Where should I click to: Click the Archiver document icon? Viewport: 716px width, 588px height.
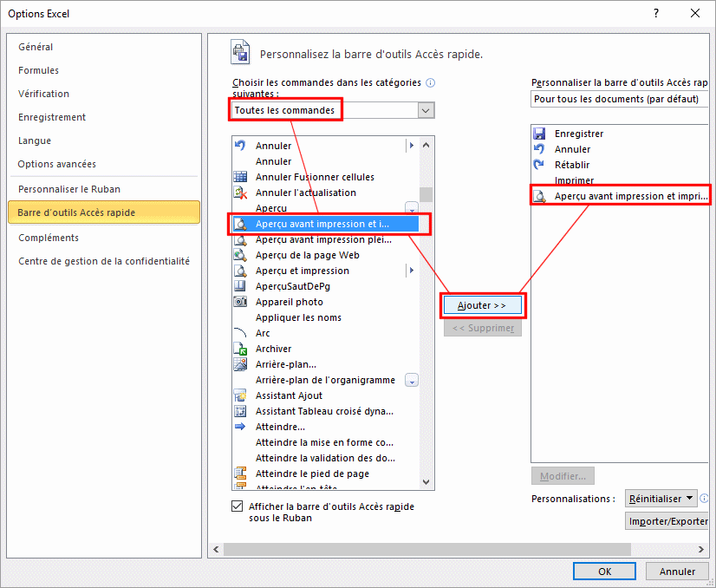(x=240, y=349)
